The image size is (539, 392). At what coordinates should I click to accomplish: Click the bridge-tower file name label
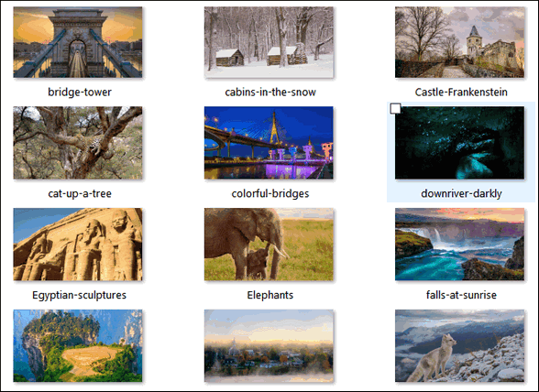coord(80,93)
